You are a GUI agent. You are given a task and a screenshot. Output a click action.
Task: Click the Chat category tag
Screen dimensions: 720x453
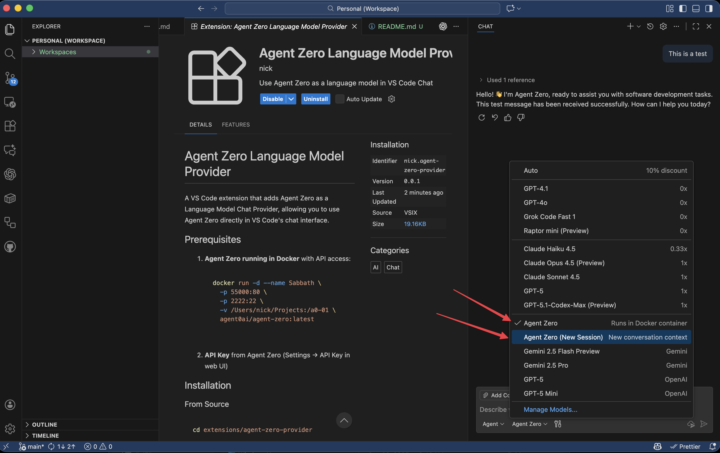coord(393,267)
